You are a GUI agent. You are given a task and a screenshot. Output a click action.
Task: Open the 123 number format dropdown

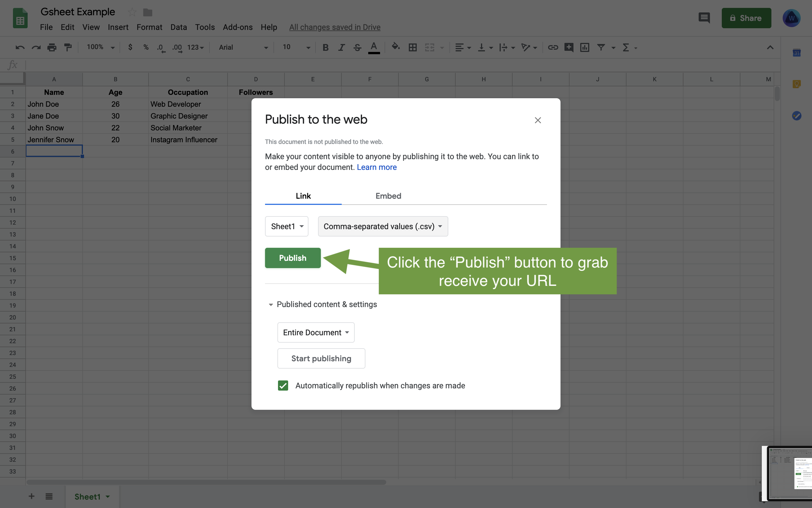tap(196, 47)
